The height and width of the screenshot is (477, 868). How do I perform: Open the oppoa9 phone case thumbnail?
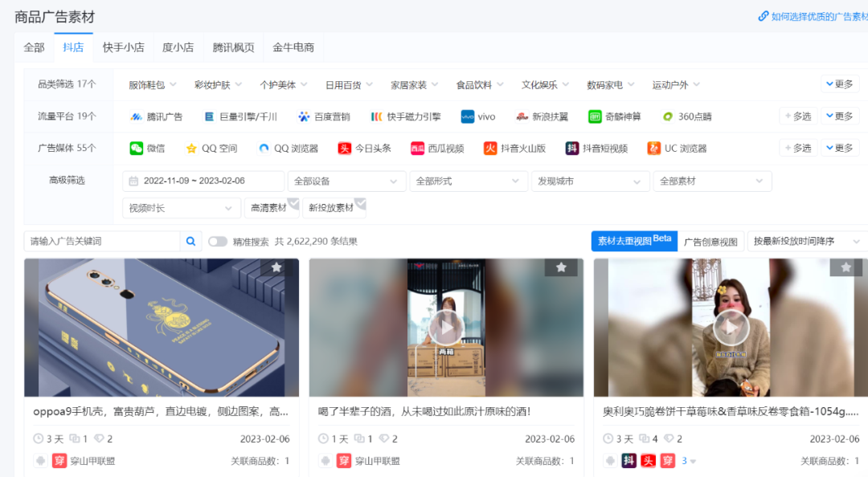(x=161, y=328)
